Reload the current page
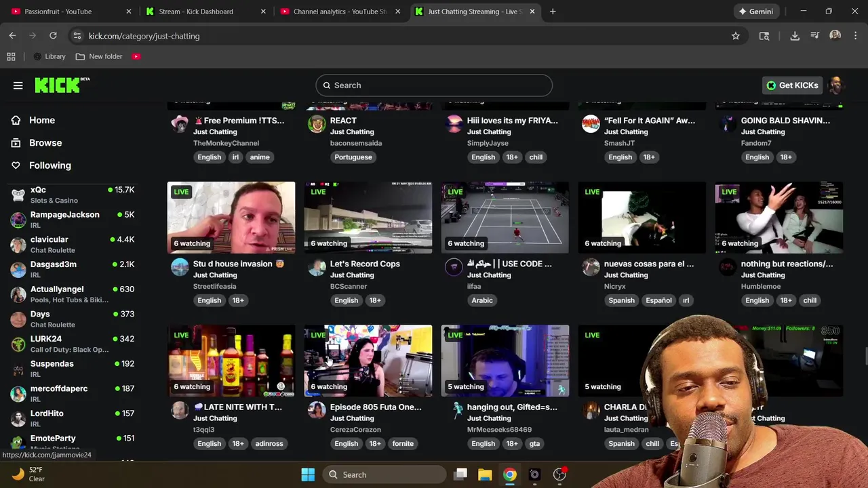 tap(53, 36)
